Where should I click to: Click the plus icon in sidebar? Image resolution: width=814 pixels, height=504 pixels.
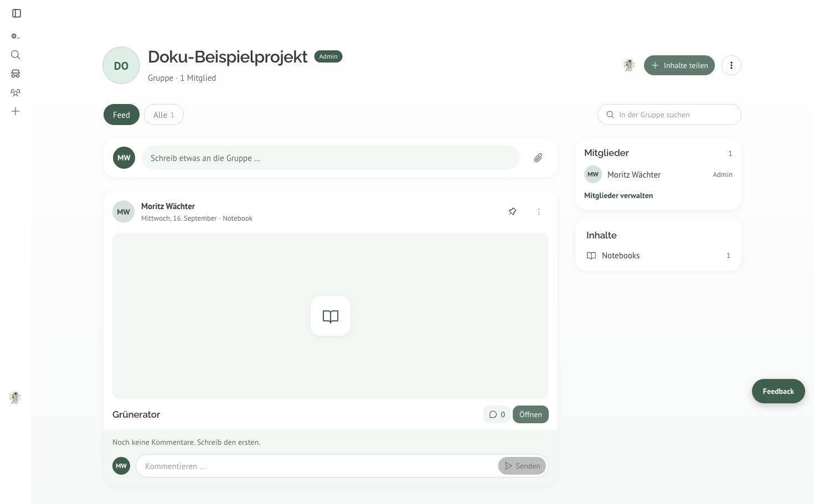pyautogui.click(x=16, y=111)
